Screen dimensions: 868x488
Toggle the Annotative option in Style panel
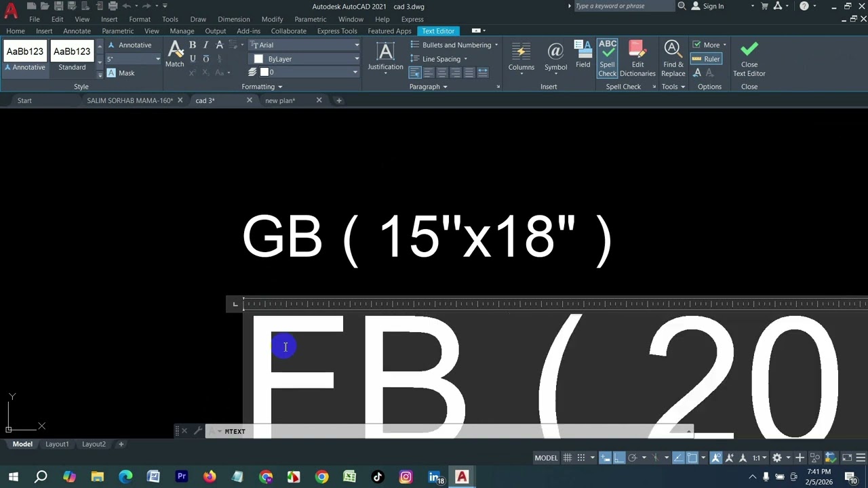(x=129, y=45)
